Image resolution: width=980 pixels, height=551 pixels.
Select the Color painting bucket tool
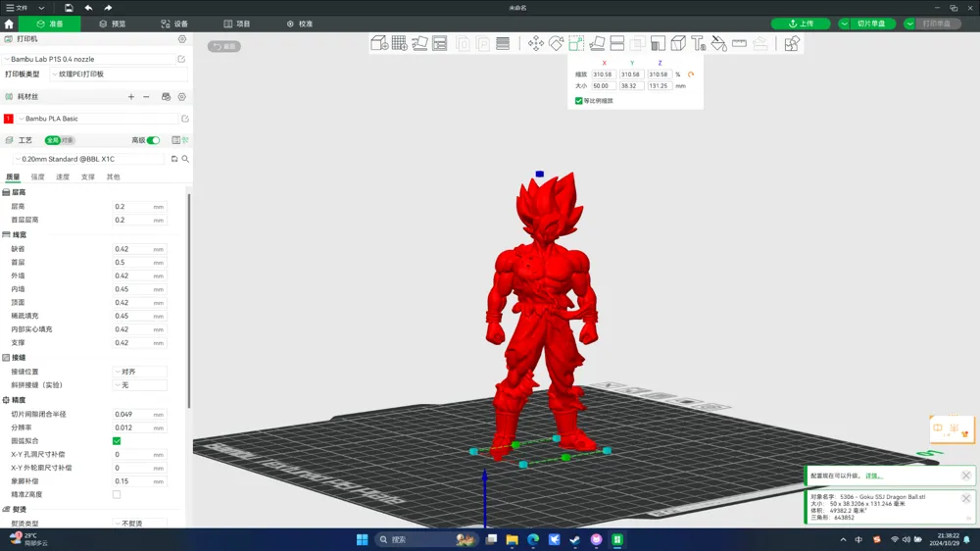coord(718,43)
